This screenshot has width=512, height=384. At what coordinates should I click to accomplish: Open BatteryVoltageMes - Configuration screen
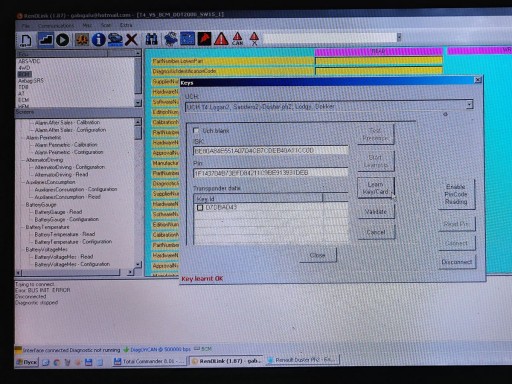(x=72, y=264)
